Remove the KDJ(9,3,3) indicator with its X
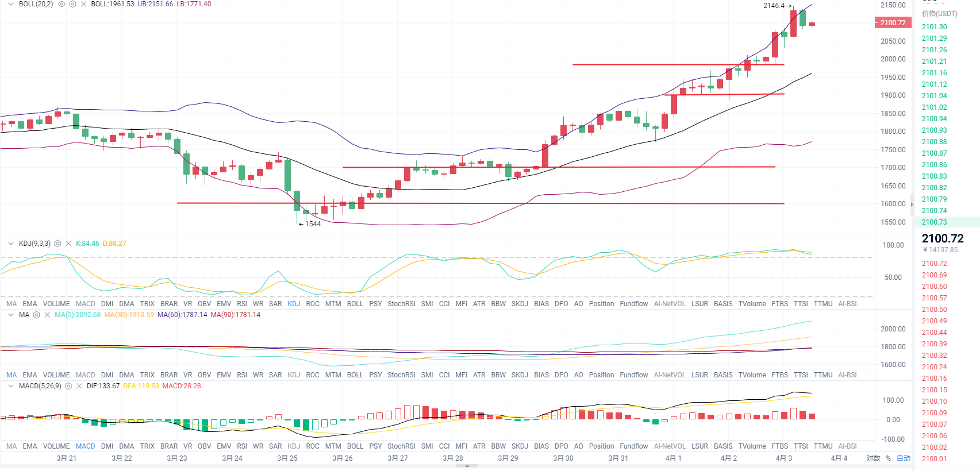This screenshot has height=471, width=980. tap(68, 244)
